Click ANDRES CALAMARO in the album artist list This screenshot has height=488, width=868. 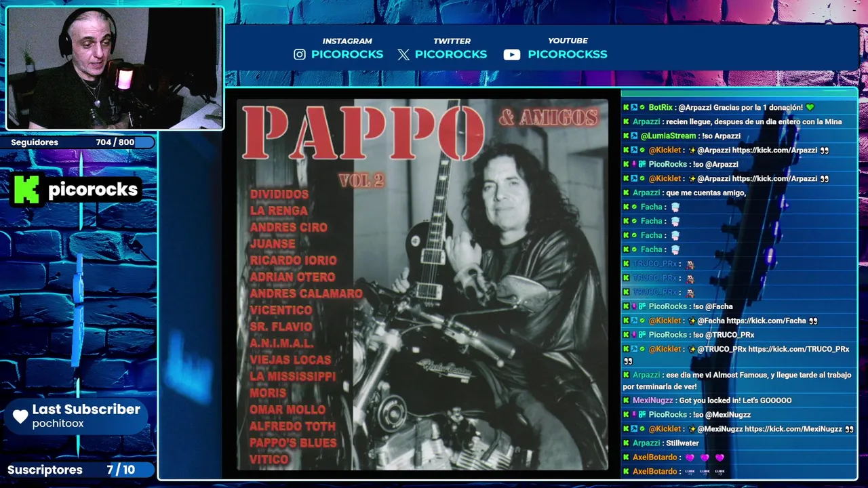pyautogui.click(x=306, y=293)
